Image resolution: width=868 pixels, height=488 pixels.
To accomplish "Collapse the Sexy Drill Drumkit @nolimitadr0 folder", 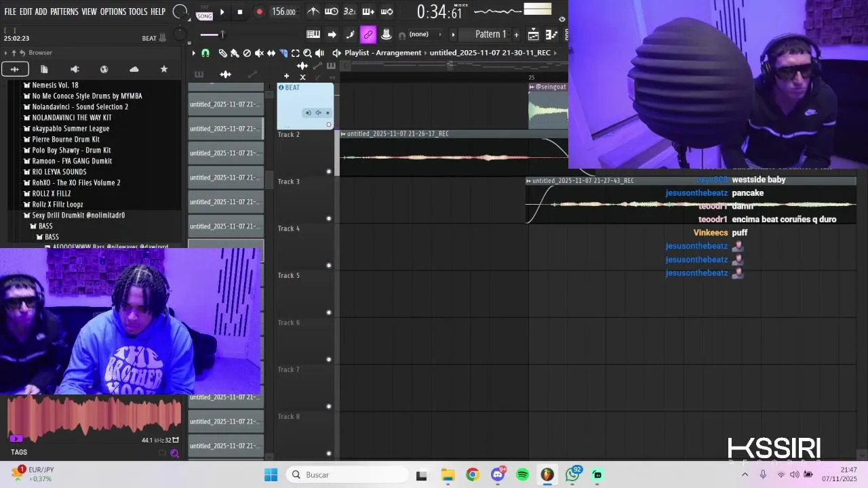I will [x=74, y=216].
